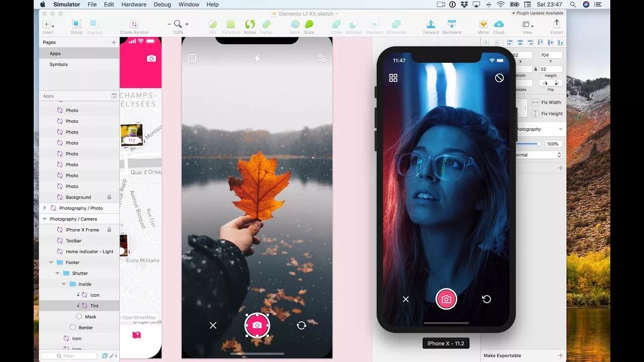This screenshot has width=644, height=362.
Task: Open Sketch Mirror from toolbar
Action: click(483, 24)
